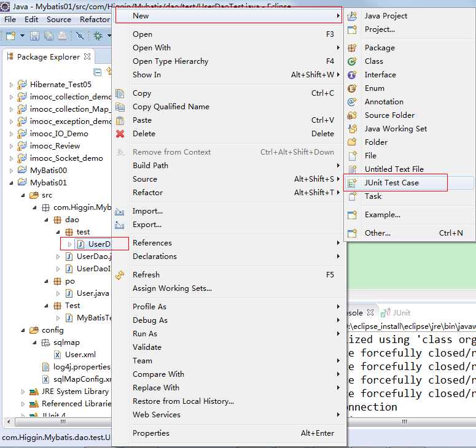
Task: Collapse the Mybatis01 project node
Action: (x=11, y=183)
